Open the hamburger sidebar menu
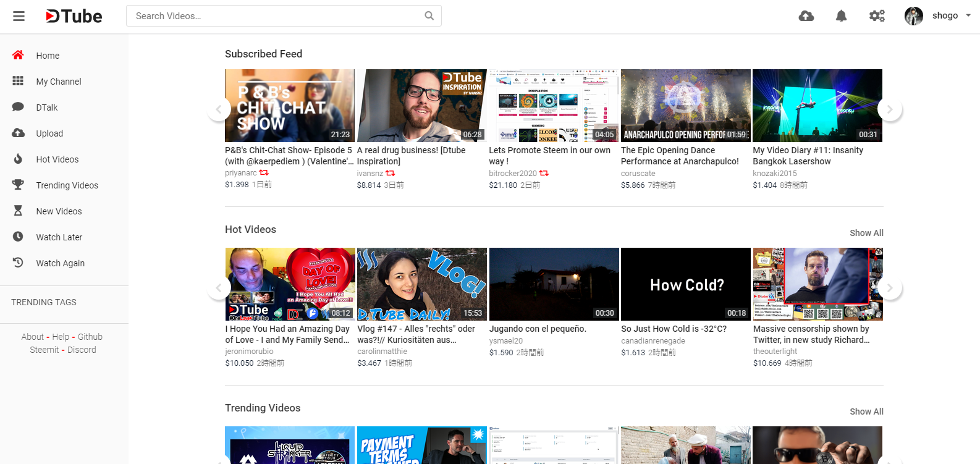This screenshot has width=980, height=464. 19,16
